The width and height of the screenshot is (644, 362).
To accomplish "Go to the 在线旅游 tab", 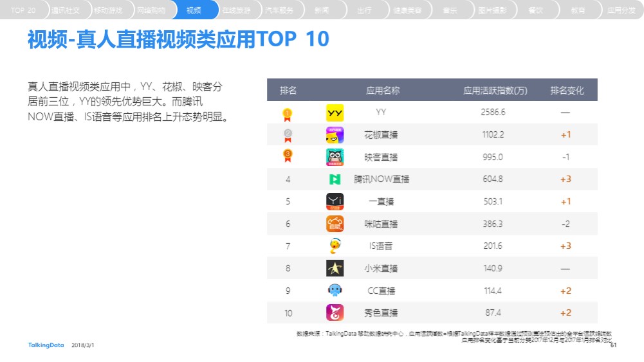I will [236, 10].
